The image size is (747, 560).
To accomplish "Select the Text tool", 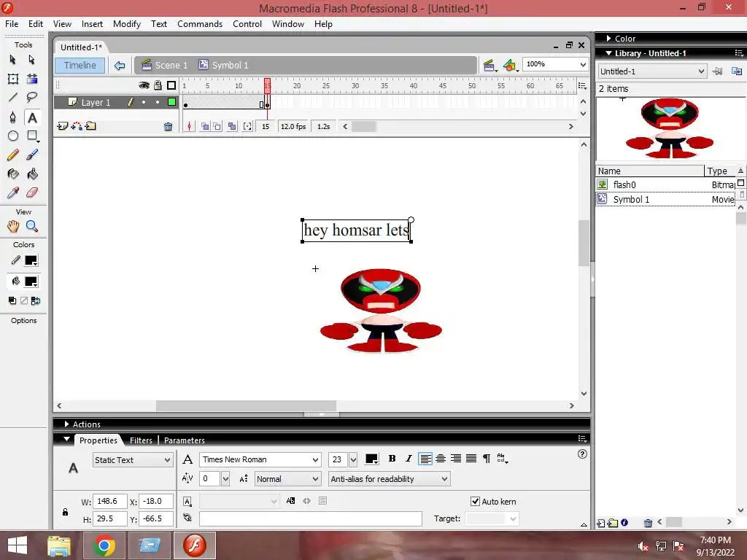I will [x=32, y=117].
